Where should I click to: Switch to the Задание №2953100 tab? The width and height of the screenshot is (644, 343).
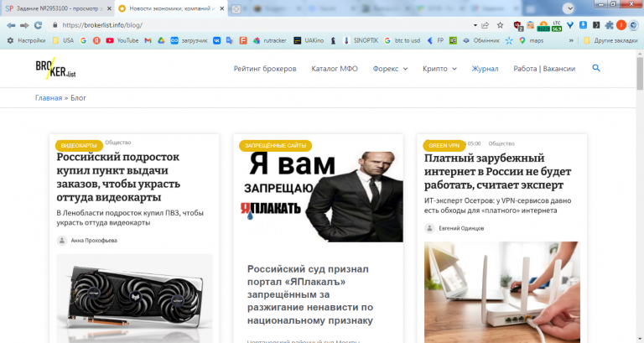57,8
